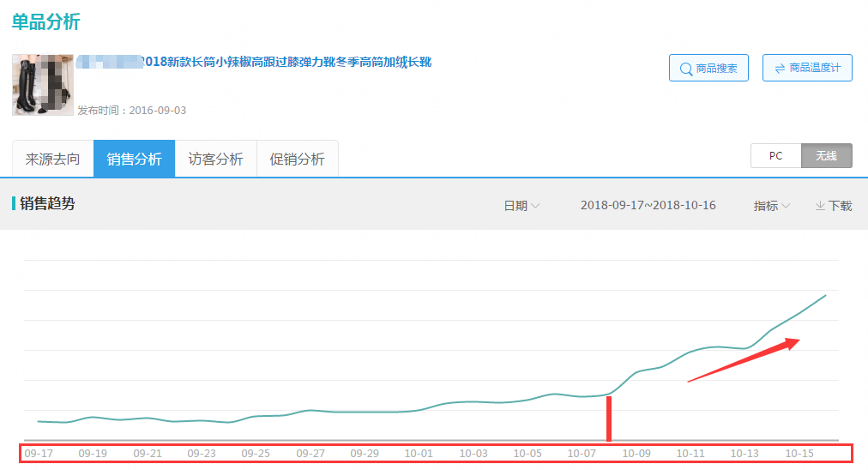
Task: Click the 10-05 axis label
Action: click(527, 454)
